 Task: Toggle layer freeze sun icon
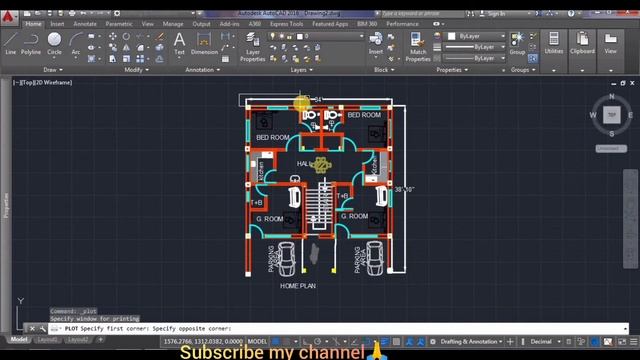(281, 36)
